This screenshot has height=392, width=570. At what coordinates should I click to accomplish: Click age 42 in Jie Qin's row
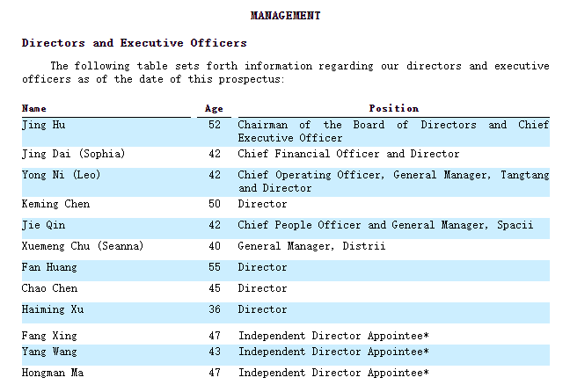(x=215, y=225)
